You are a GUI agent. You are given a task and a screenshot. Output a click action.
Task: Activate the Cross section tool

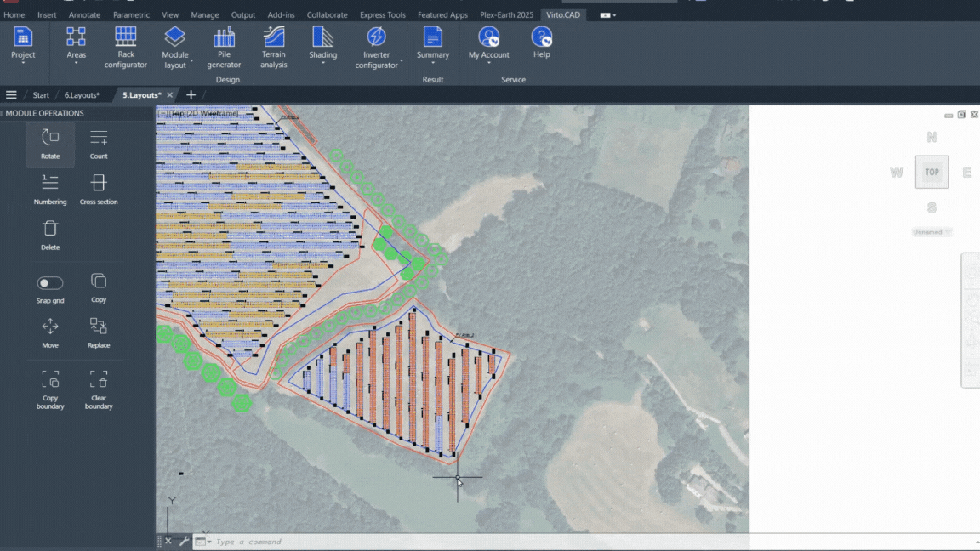pyautogui.click(x=99, y=190)
